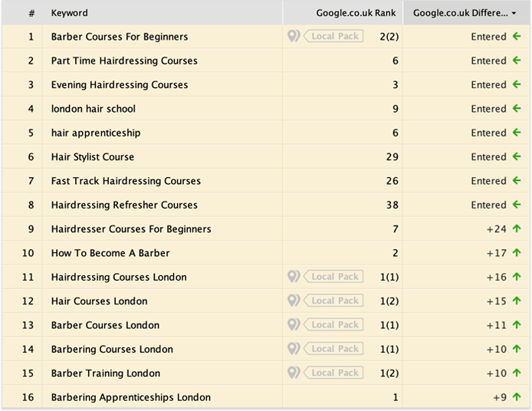Click green Entered arrow for Hair Stylist Course

517,156
